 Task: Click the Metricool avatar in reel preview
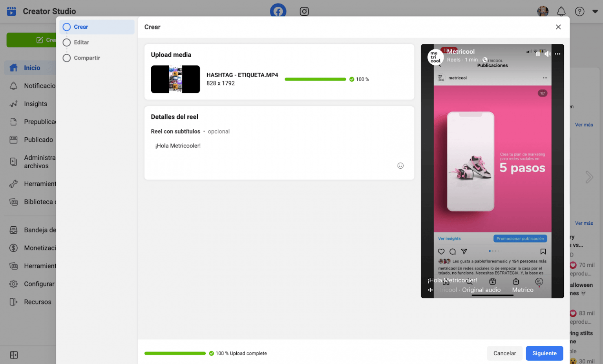(435, 57)
